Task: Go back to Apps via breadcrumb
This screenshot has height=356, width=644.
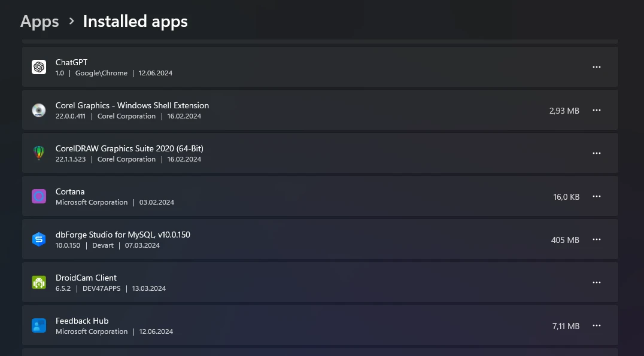Action: (40, 22)
